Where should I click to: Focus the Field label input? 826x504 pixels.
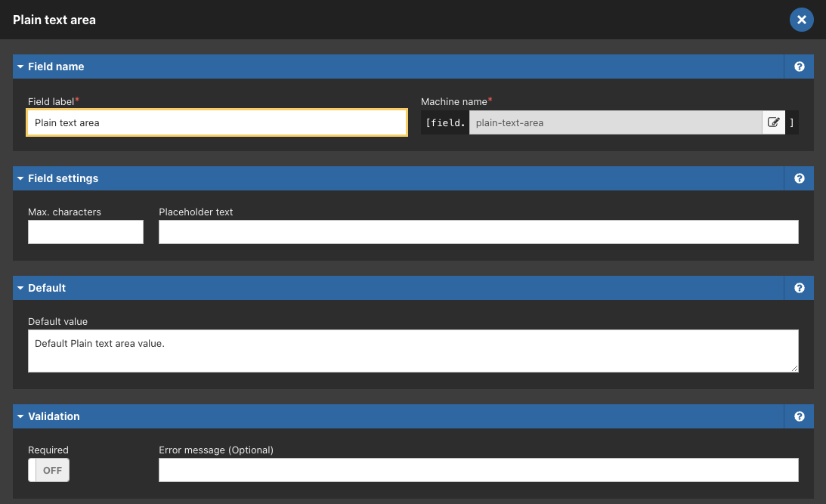tap(218, 122)
